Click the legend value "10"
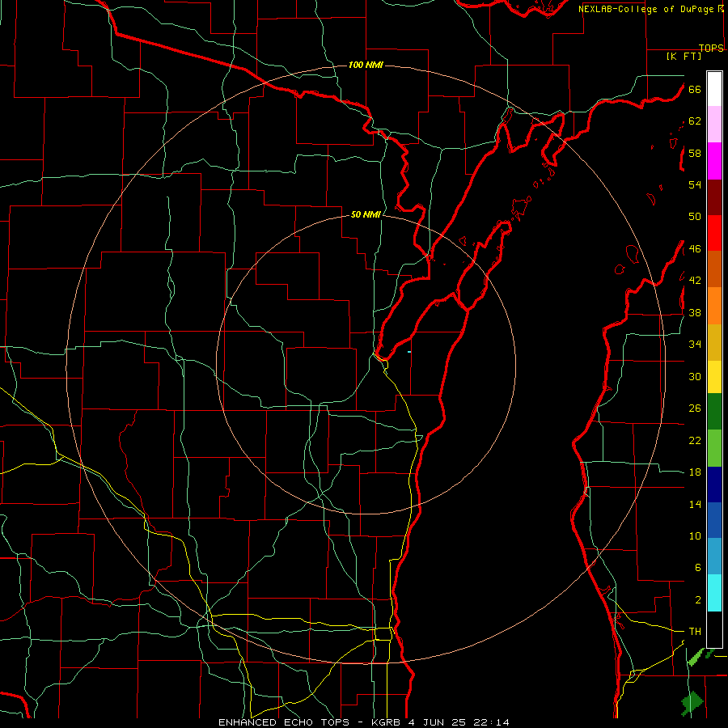The width and height of the screenshot is (728, 728). [695, 536]
